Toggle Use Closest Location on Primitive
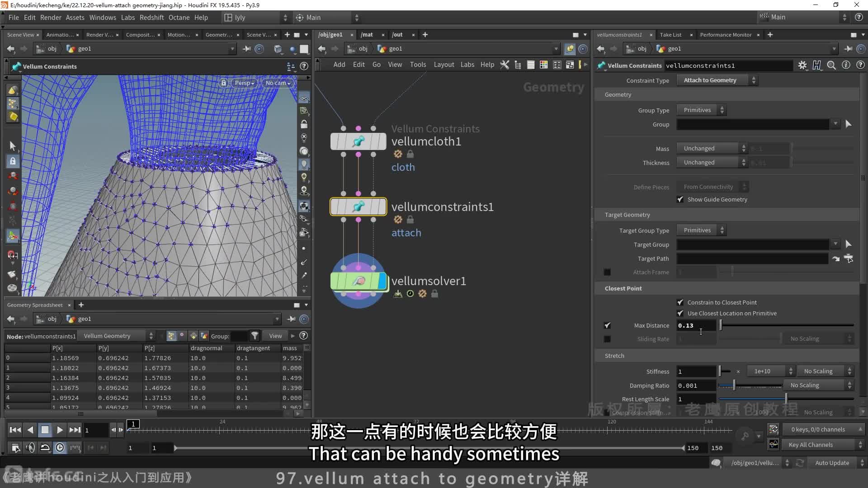 680,313
